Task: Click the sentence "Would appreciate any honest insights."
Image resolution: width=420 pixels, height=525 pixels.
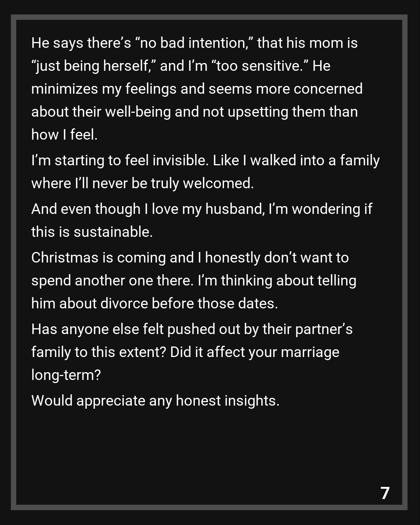Action: click(x=155, y=401)
